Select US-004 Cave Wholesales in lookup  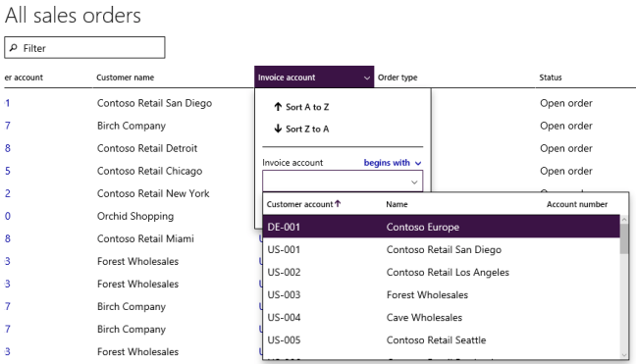(442, 317)
